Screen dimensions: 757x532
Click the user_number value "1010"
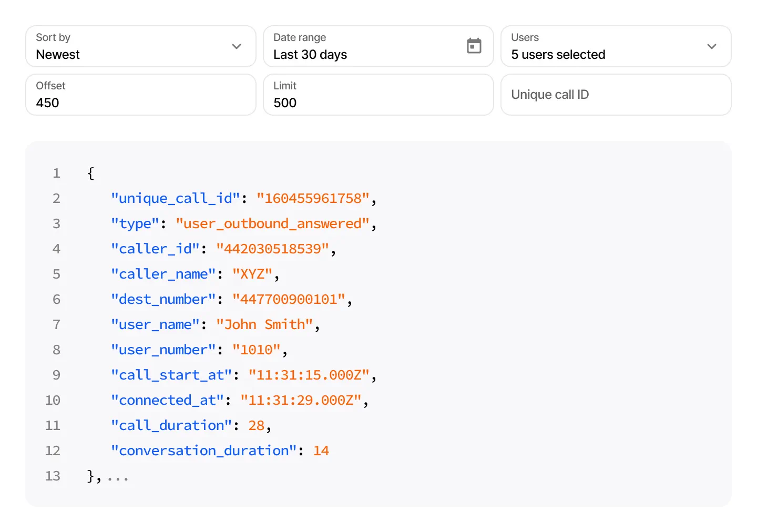257,350
